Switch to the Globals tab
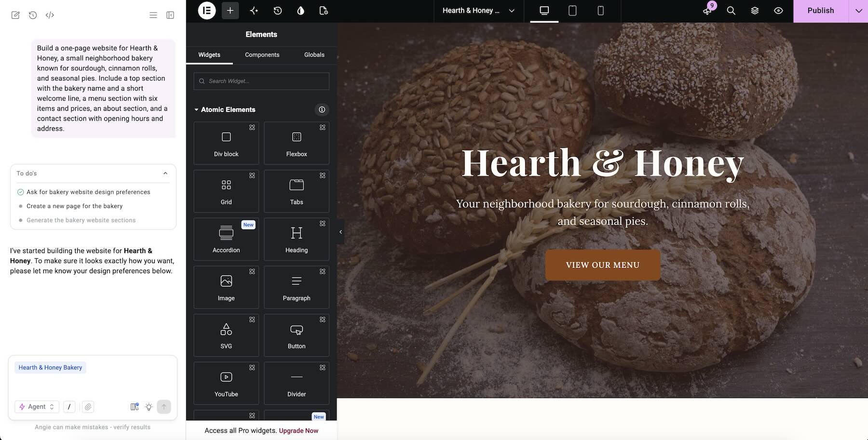This screenshot has width=868, height=440. pyautogui.click(x=314, y=55)
